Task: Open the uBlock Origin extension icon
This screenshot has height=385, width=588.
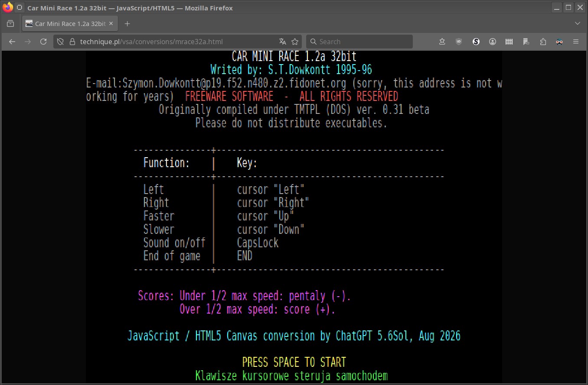Action: point(459,42)
